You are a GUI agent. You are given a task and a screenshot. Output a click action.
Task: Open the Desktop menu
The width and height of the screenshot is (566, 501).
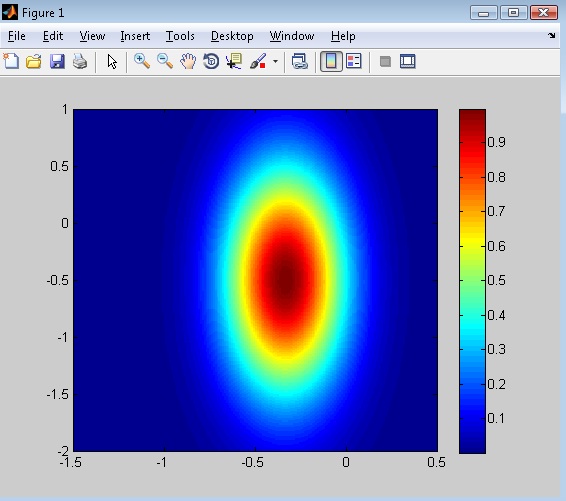[232, 36]
